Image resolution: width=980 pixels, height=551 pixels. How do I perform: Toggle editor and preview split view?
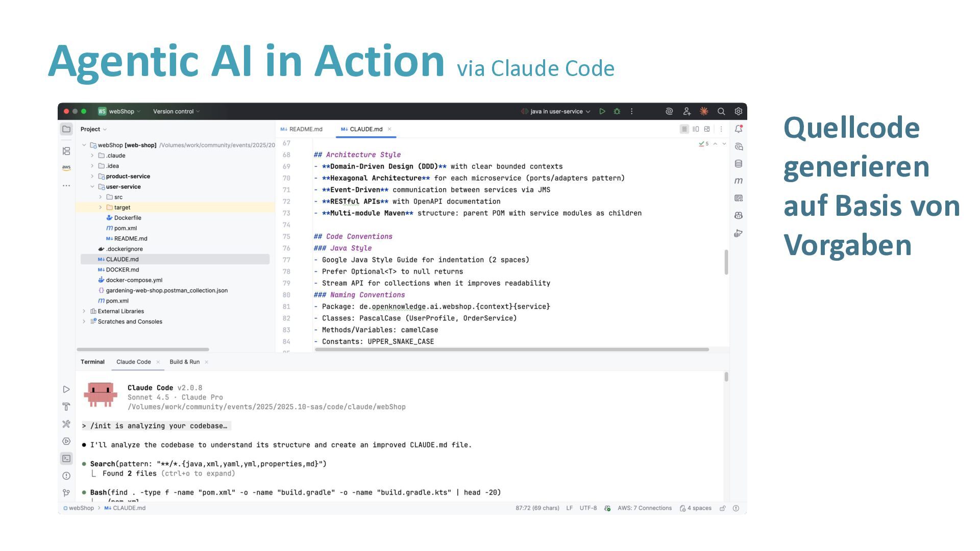(696, 129)
